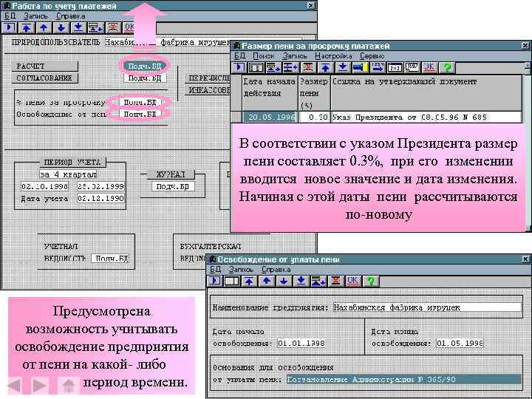Toggle form/table view in the penalty exemption window

[x=232, y=281]
